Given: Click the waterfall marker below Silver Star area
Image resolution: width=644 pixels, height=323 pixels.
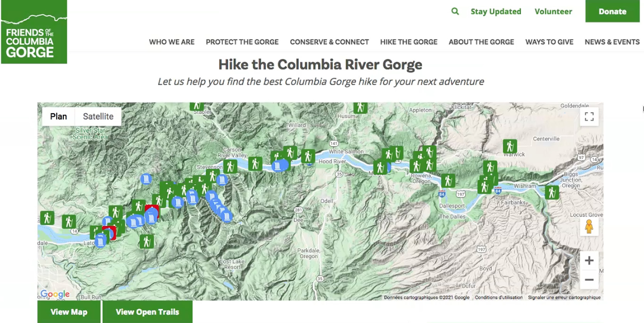Looking at the screenshot, I should coord(146,179).
